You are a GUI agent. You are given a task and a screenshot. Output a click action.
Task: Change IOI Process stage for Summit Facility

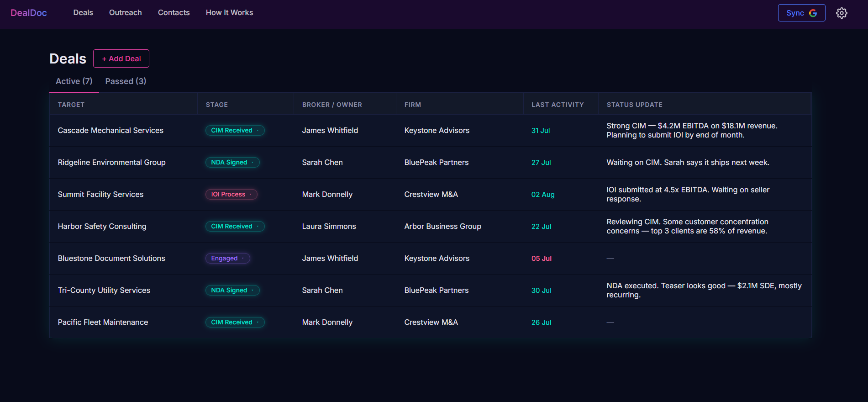coord(231,194)
